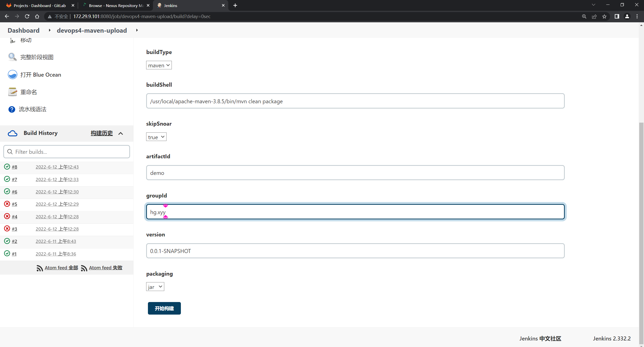Image resolution: width=644 pixels, height=347 pixels.
Task: Open the 构建历史 trend link
Action: tap(102, 133)
